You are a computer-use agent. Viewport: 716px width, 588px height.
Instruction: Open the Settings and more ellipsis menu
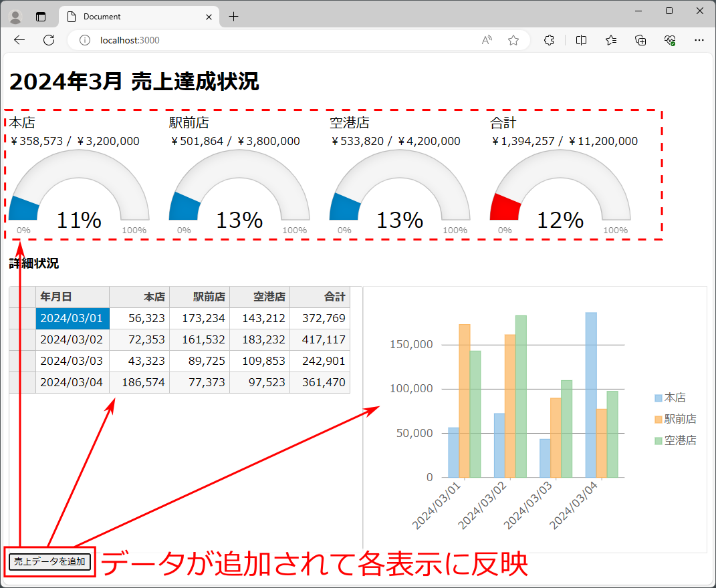[x=699, y=40]
